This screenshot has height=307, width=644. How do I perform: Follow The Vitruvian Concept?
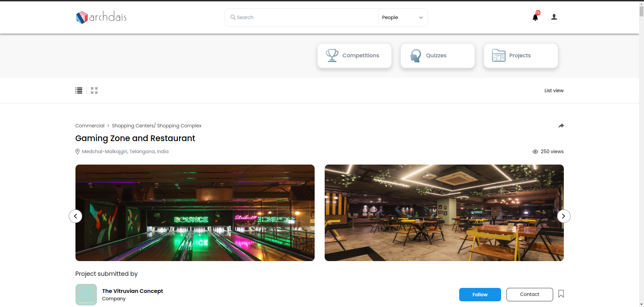click(480, 294)
